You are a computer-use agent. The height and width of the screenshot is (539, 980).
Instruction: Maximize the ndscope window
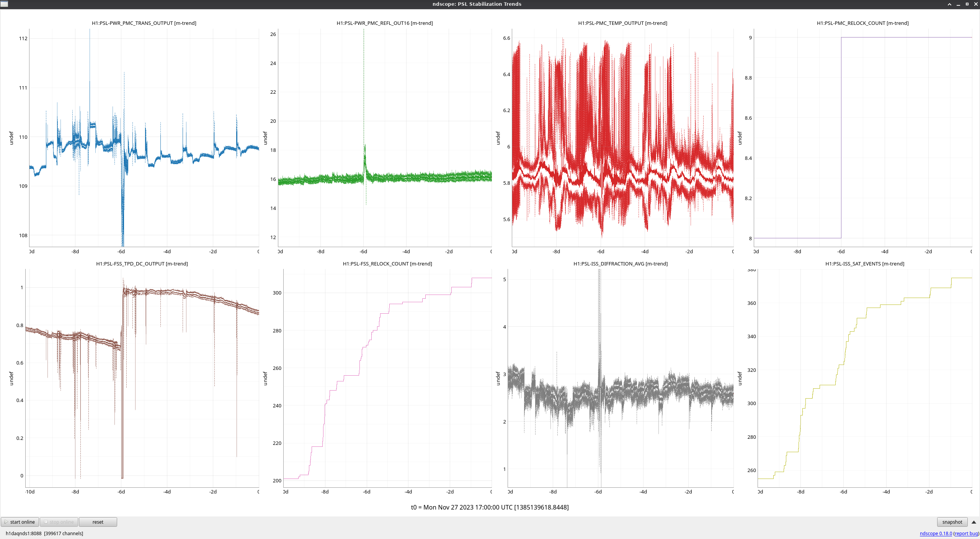(967, 4)
